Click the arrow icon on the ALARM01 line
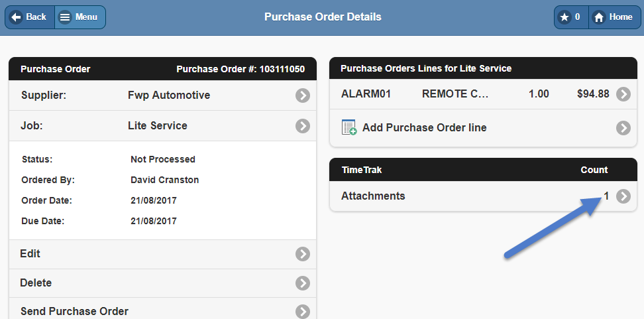Image resolution: width=644 pixels, height=319 pixels. pos(623,94)
